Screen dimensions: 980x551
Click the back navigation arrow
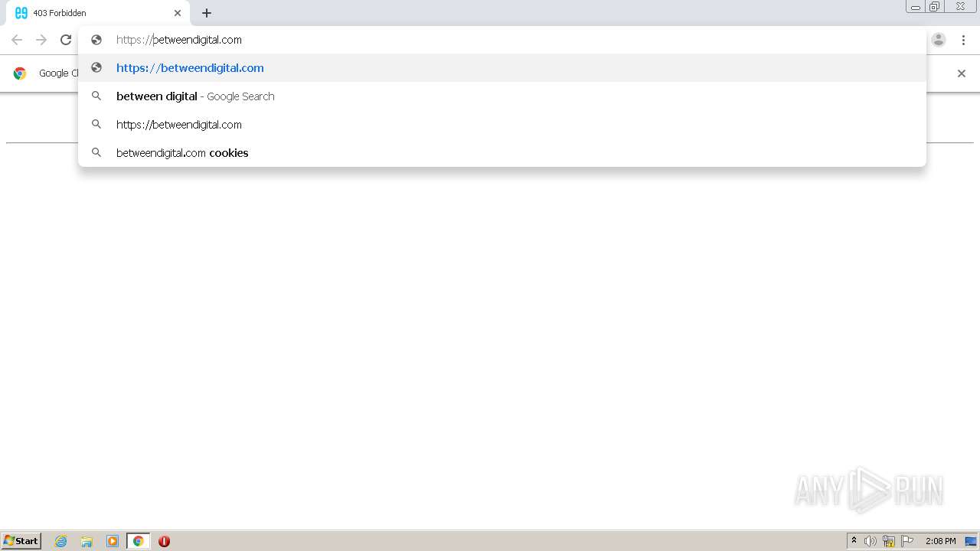(17, 40)
